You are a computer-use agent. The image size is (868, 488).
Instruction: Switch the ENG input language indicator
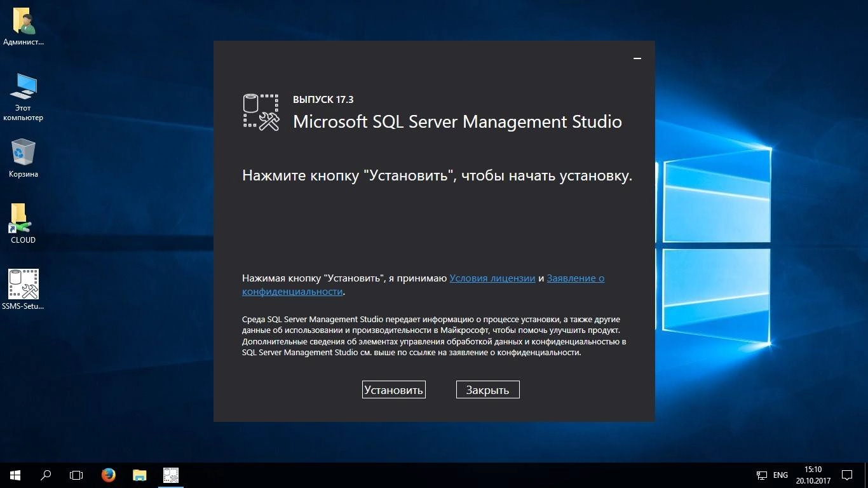coord(780,475)
